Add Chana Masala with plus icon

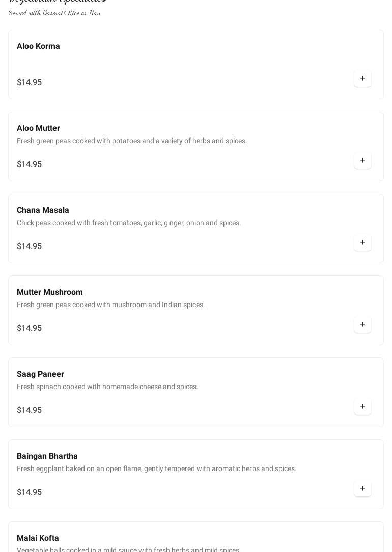[362, 243]
